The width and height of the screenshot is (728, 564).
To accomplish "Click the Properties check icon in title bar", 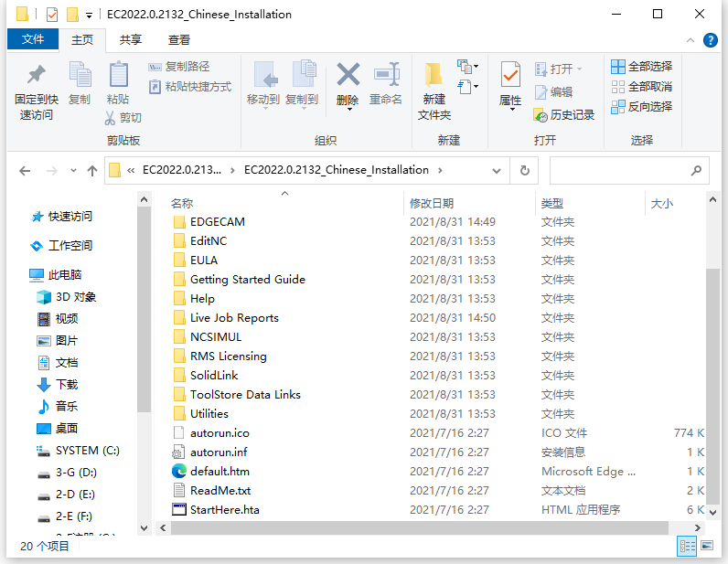I will click(x=52, y=15).
